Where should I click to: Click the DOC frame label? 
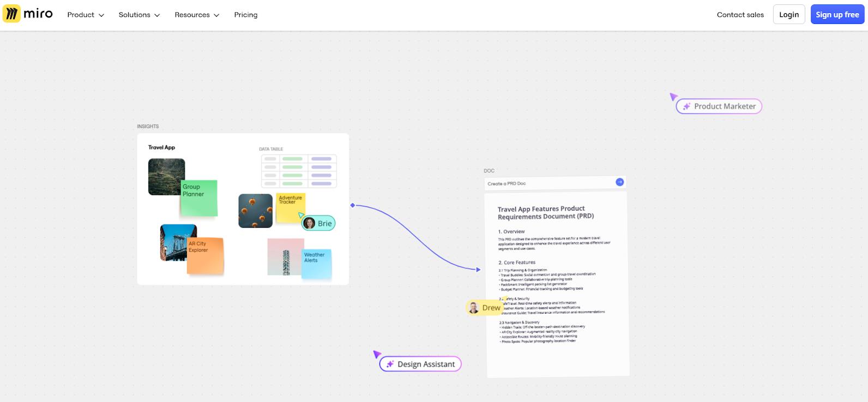coord(489,171)
